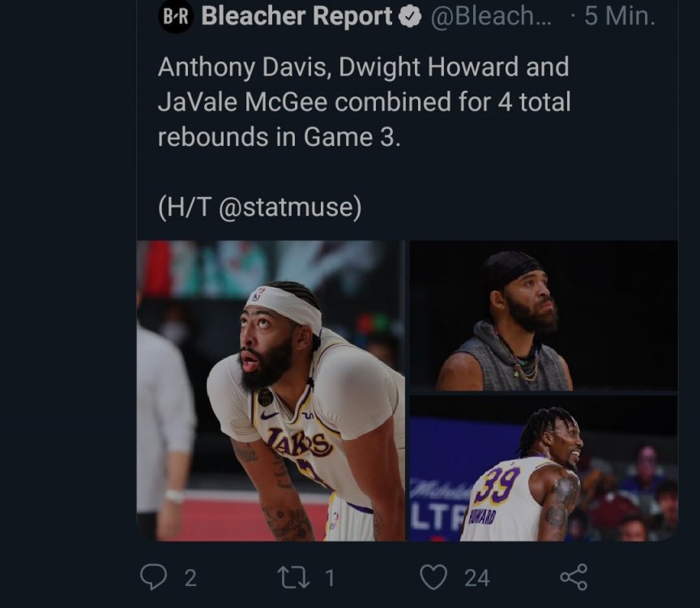This screenshot has height=608, width=700.
Task: Click the verified checkmark badge
Action: tap(411, 17)
